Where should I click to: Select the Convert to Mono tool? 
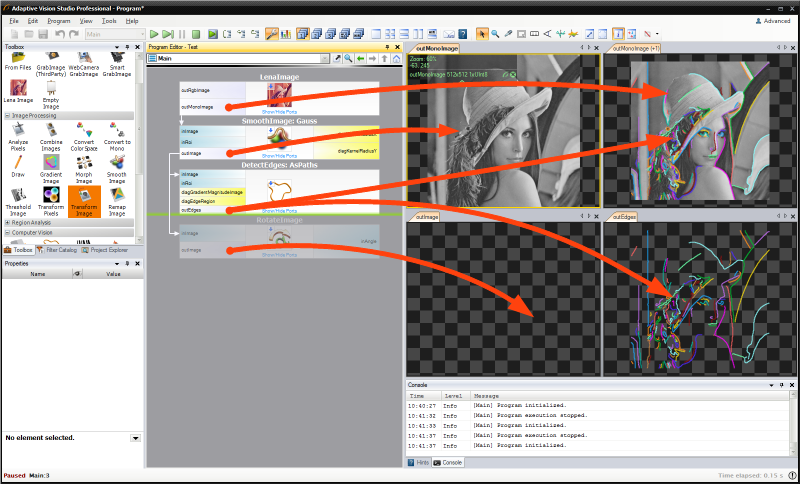coord(117,134)
